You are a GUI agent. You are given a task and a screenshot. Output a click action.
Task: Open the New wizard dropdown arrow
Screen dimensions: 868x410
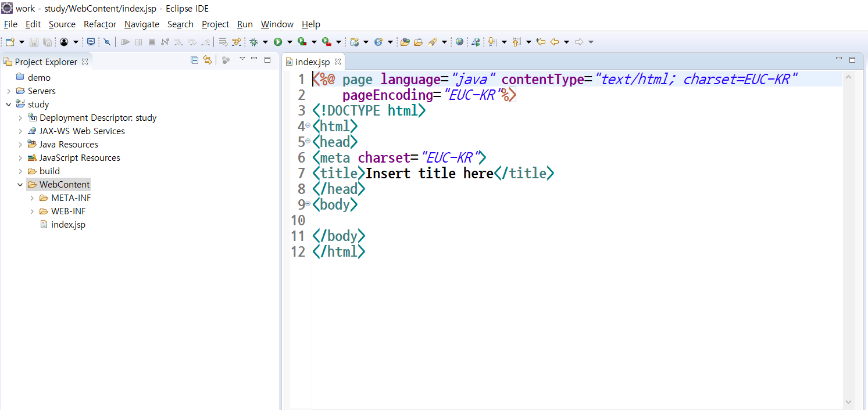click(x=22, y=42)
